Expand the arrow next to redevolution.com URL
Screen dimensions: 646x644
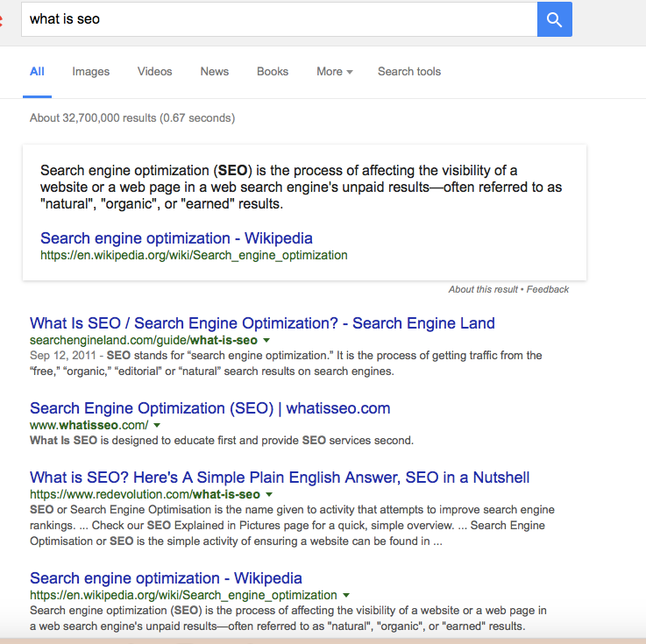coord(269,494)
